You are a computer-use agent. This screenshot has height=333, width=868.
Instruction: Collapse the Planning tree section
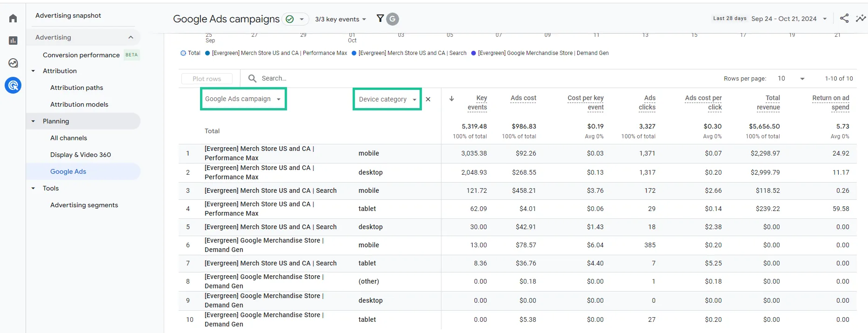click(33, 121)
